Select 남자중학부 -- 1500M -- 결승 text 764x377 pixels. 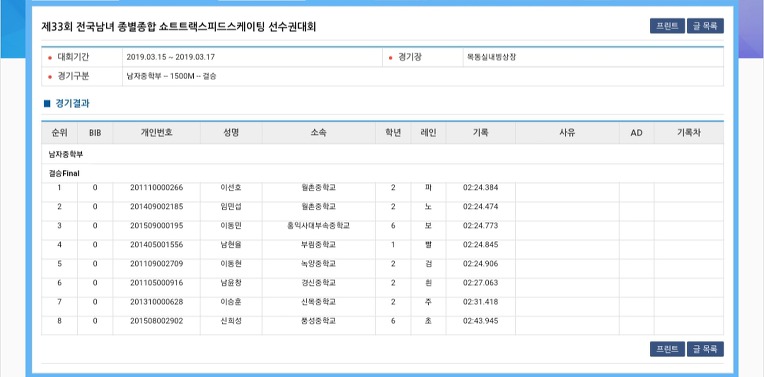[x=171, y=76]
